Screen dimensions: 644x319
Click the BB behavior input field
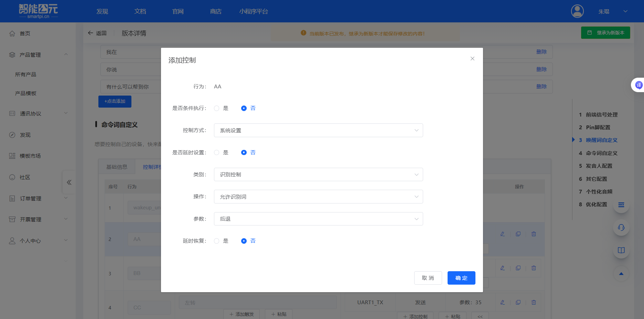coord(149,273)
